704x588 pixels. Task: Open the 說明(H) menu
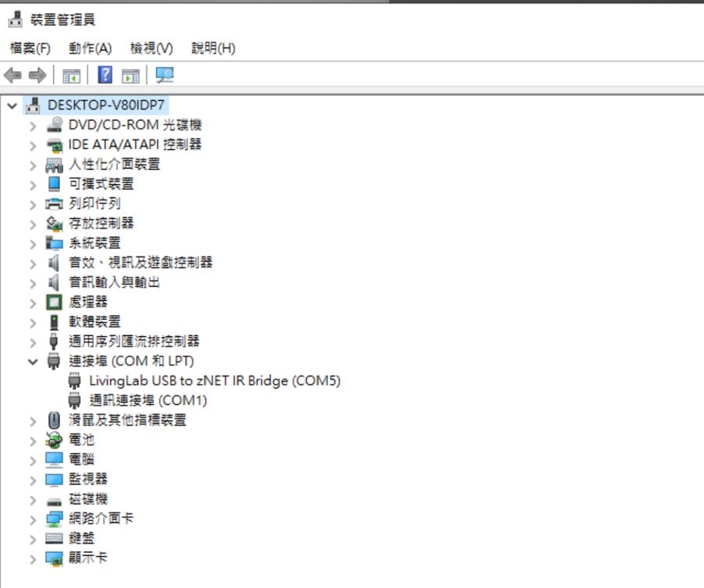213,48
